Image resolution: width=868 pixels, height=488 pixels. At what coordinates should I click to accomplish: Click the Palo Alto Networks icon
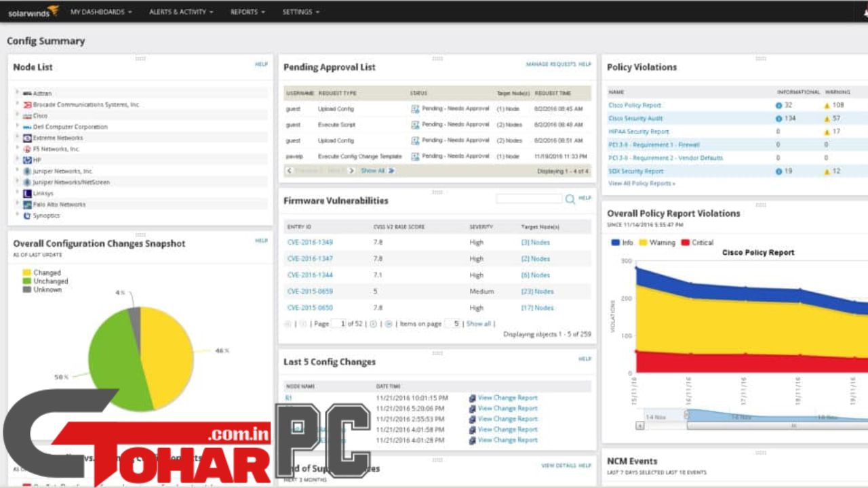coord(27,205)
